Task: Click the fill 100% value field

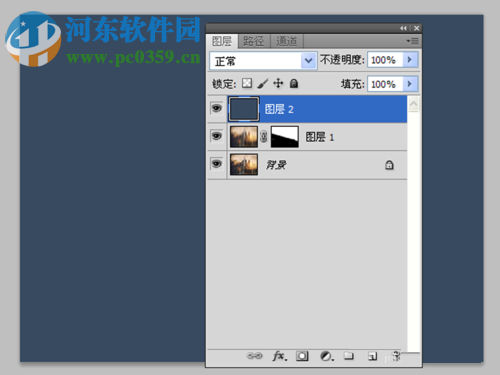Action: (x=385, y=84)
